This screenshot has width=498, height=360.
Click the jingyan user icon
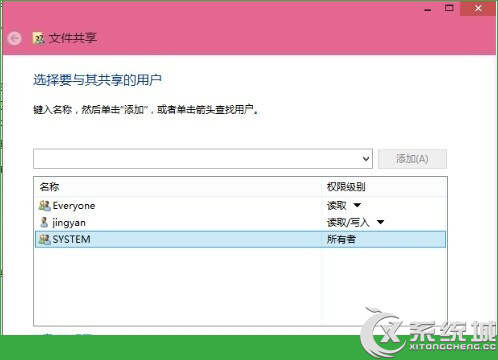coord(44,222)
